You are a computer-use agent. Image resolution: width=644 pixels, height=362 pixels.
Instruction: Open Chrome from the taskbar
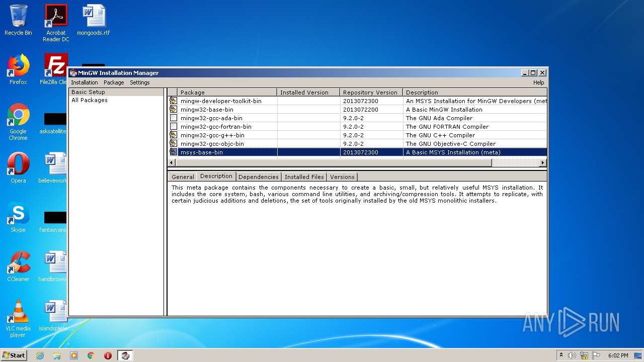click(x=91, y=355)
